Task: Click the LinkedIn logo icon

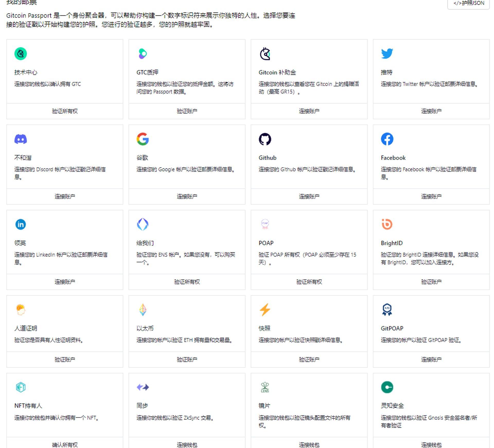Action: [21, 224]
